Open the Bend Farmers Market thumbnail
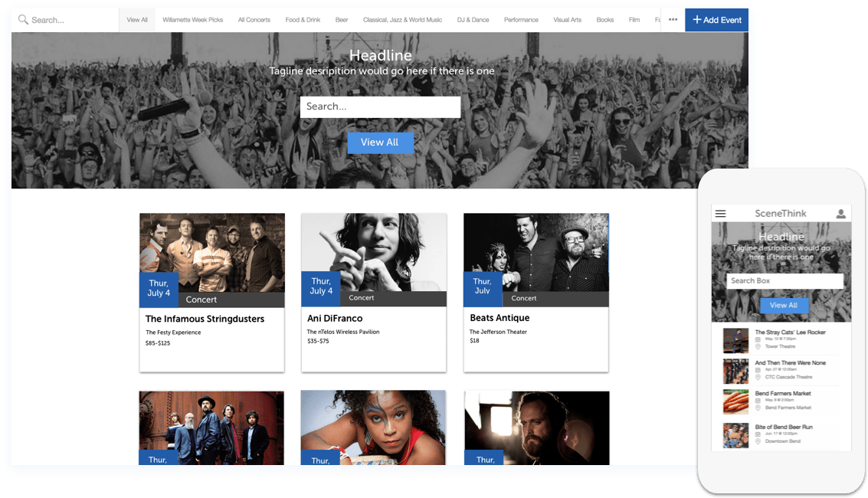Screen dimensions: 868x498 tap(735, 401)
